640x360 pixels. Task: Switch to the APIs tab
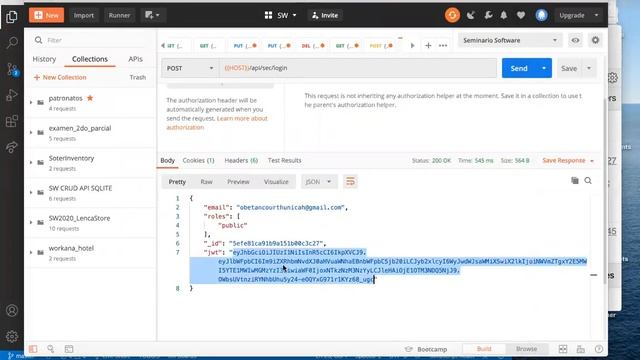coord(136,59)
